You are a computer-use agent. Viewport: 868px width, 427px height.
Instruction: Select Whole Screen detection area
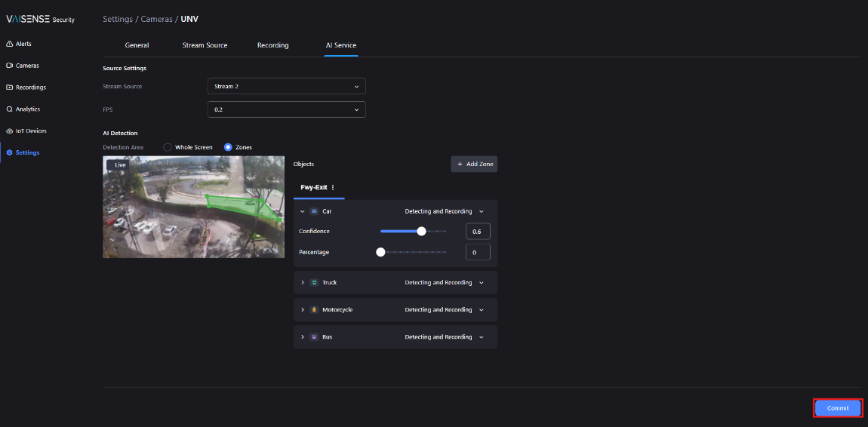[x=167, y=147]
